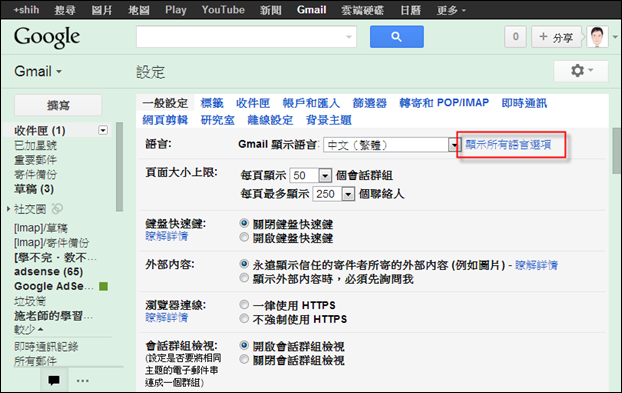622x393 pixels.
Task: Open the 更多 menu in top bar
Action: click(x=451, y=10)
